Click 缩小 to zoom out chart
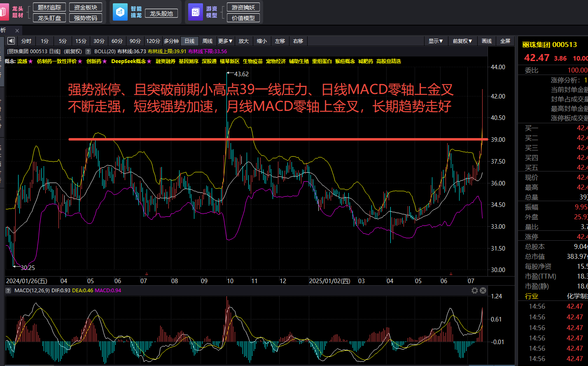The height and width of the screenshot is (366, 588). pyautogui.click(x=262, y=41)
